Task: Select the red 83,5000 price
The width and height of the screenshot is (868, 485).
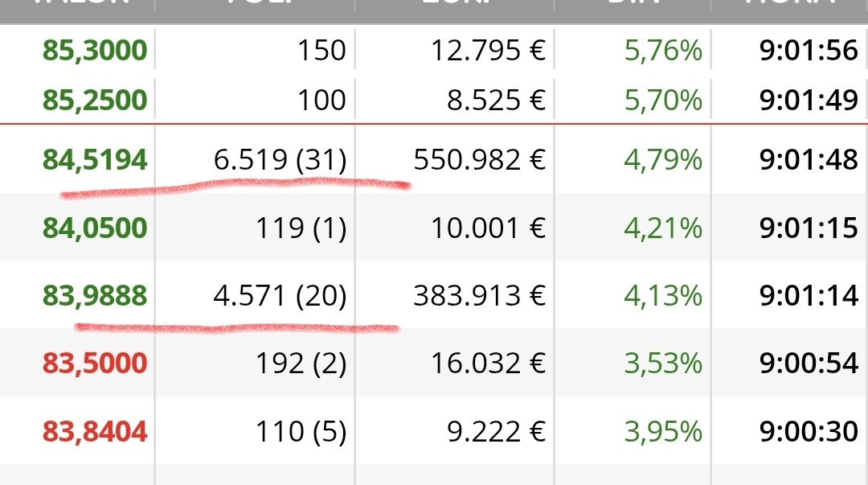Action: point(95,364)
